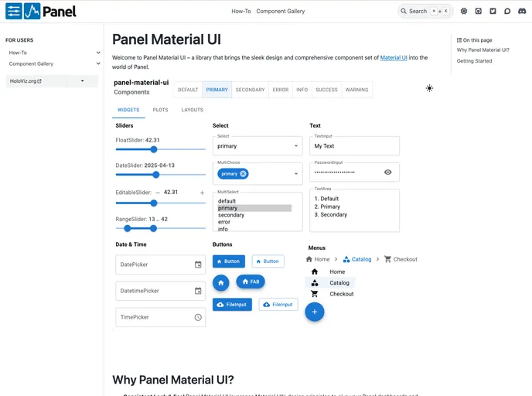This screenshot has width=532, height=396.
Task: Click the TextInput field with My Text
Action: click(x=355, y=146)
